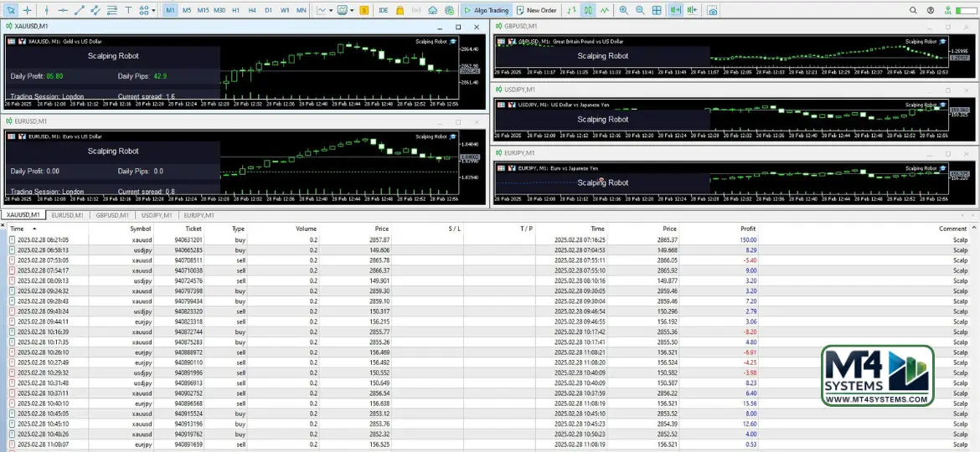980x452 pixels.
Task: Zoom out on the chart
Action: (640, 10)
